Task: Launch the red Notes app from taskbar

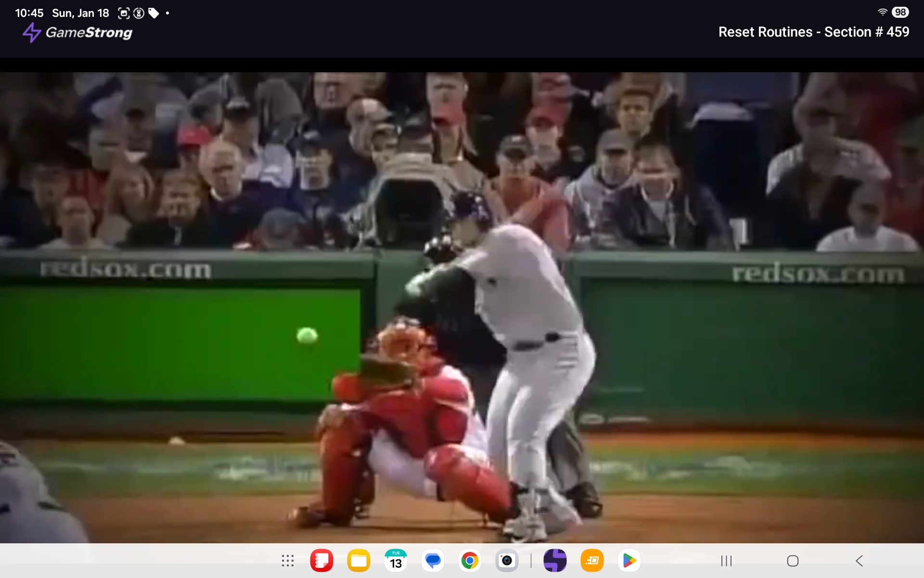Action: point(322,561)
